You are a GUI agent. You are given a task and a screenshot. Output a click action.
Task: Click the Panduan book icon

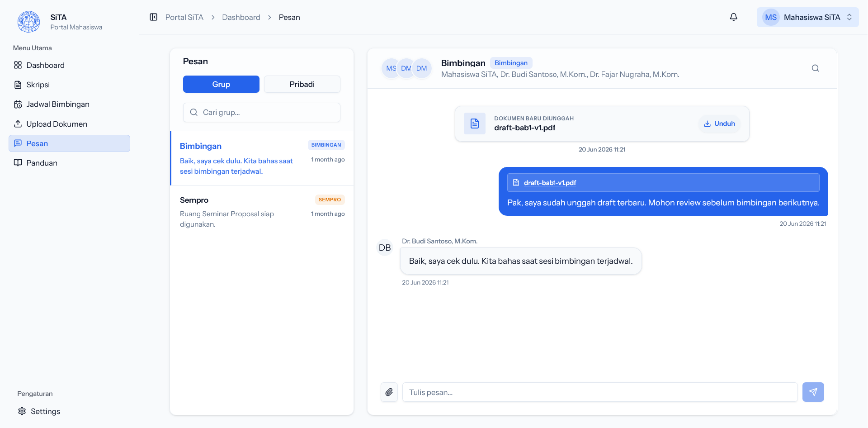18,163
